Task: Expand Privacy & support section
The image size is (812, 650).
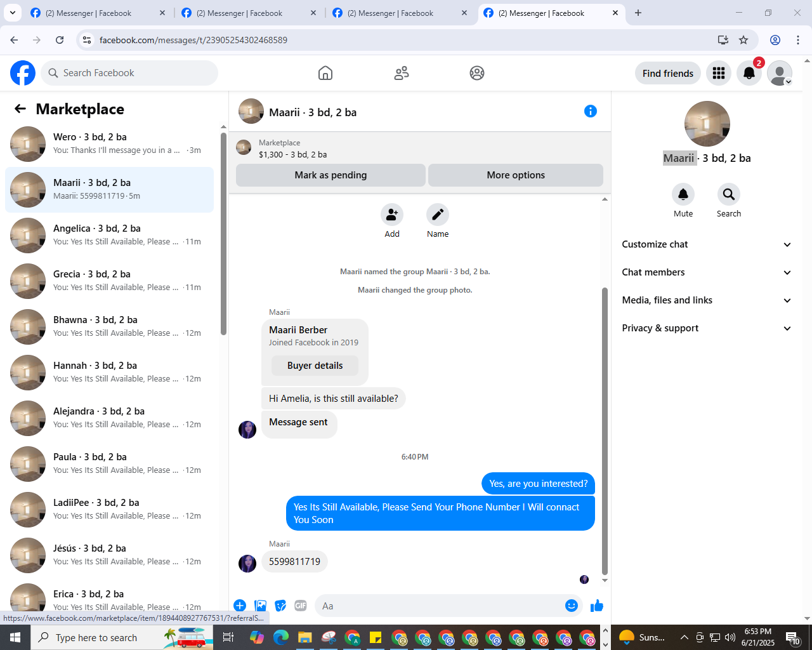Action: click(x=707, y=328)
